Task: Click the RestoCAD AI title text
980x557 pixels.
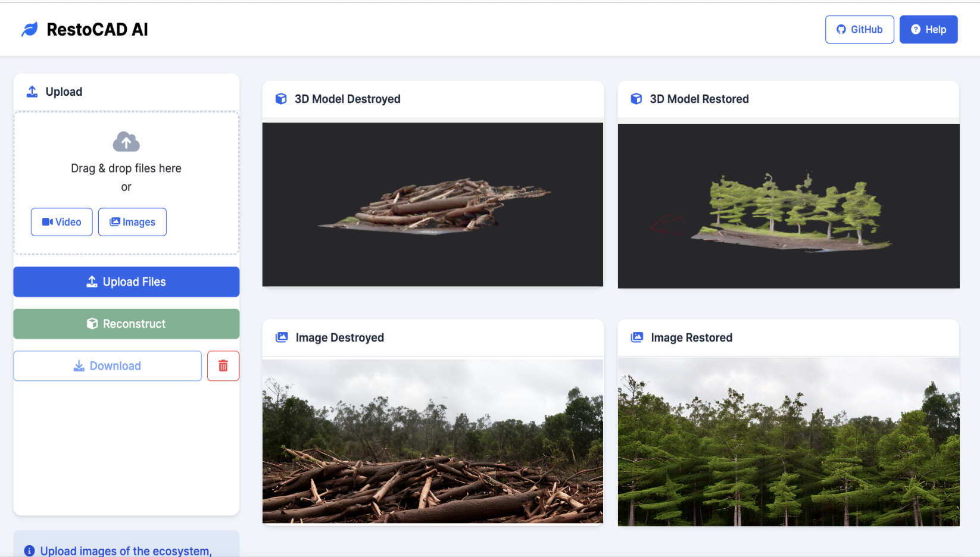Action: (97, 29)
